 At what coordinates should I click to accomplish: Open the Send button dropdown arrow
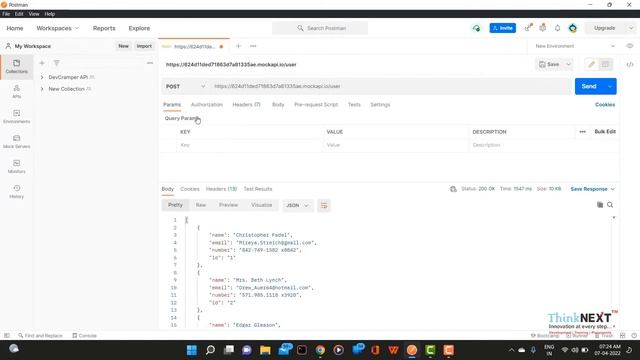point(610,86)
